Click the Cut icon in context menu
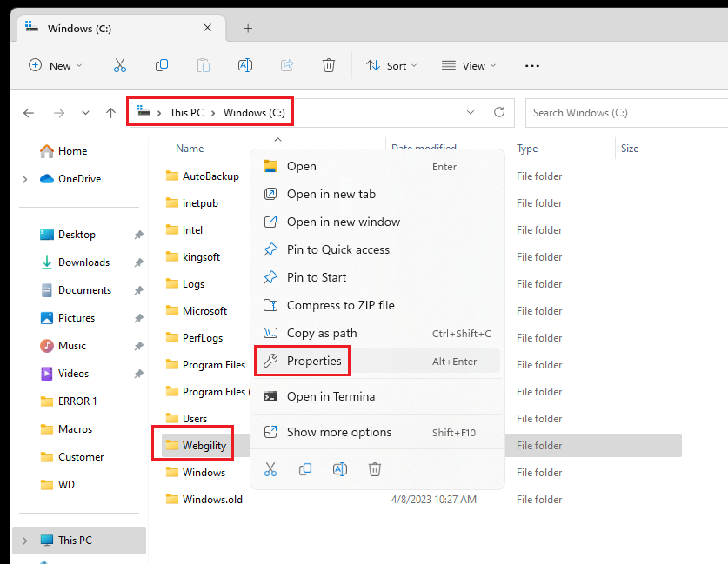728x564 pixels. pyautogui.click(x=270, y=469)
